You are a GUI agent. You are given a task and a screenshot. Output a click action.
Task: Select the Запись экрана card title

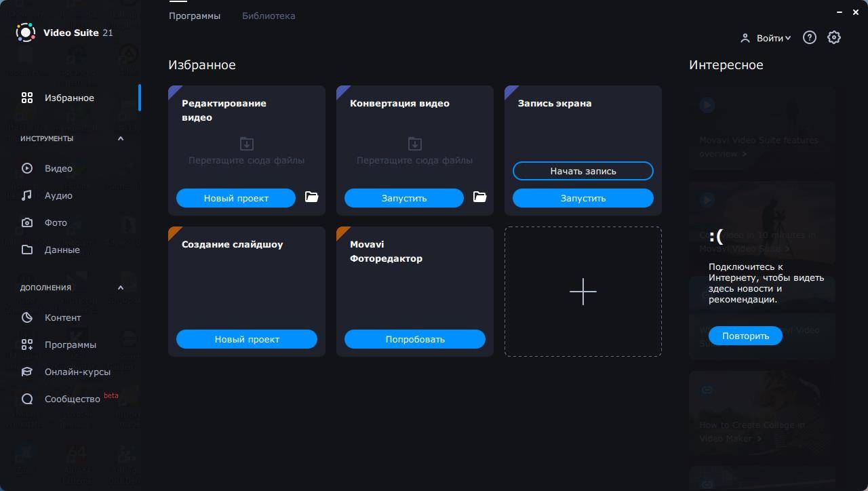click(x=555, y=103)
